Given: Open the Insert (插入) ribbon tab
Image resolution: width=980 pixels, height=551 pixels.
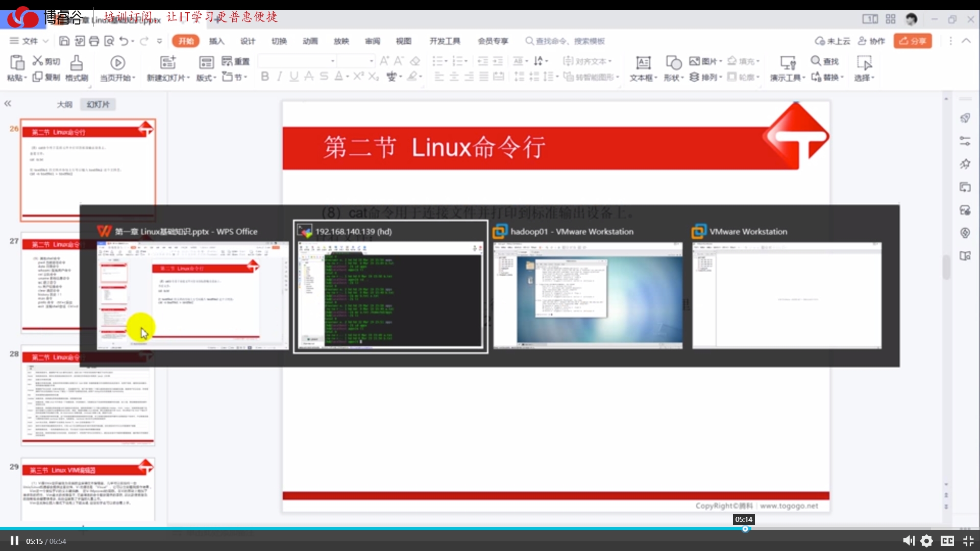Looking at the screenshot, I should click(x=216, y=41).
